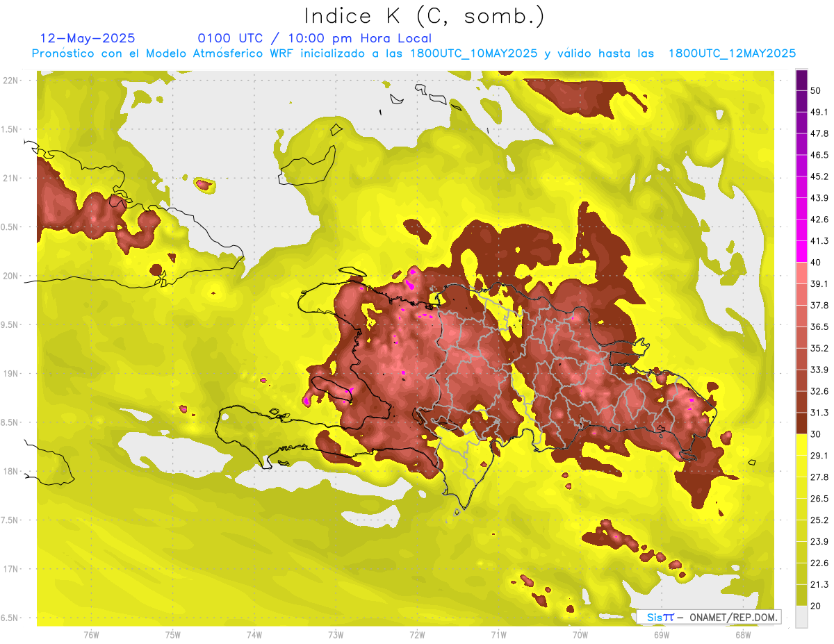
Task: Click colorbar value "42.6"
Action: click(819, 220)
